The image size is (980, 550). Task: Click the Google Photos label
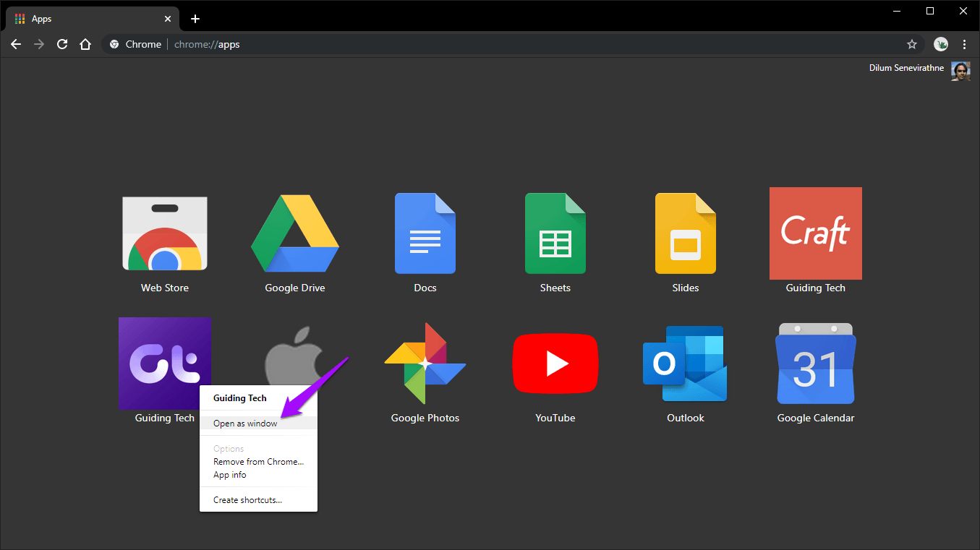point(425,418)
